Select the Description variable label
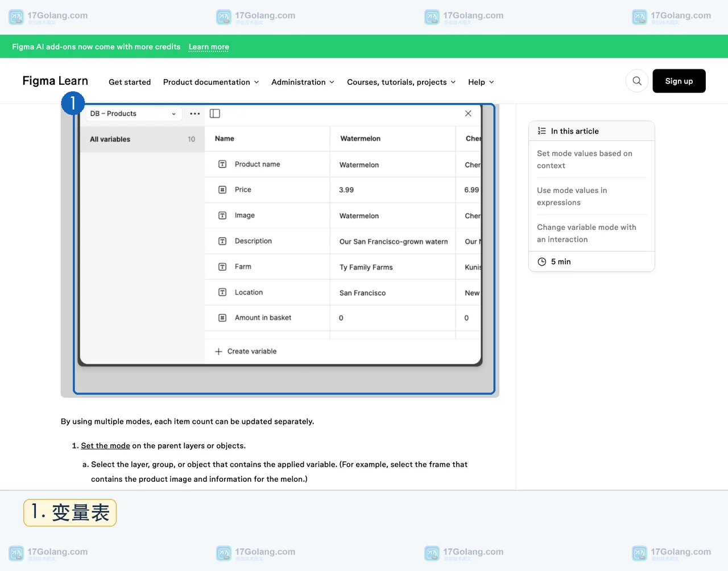This screenshot has width=728, height=571. 253,241
